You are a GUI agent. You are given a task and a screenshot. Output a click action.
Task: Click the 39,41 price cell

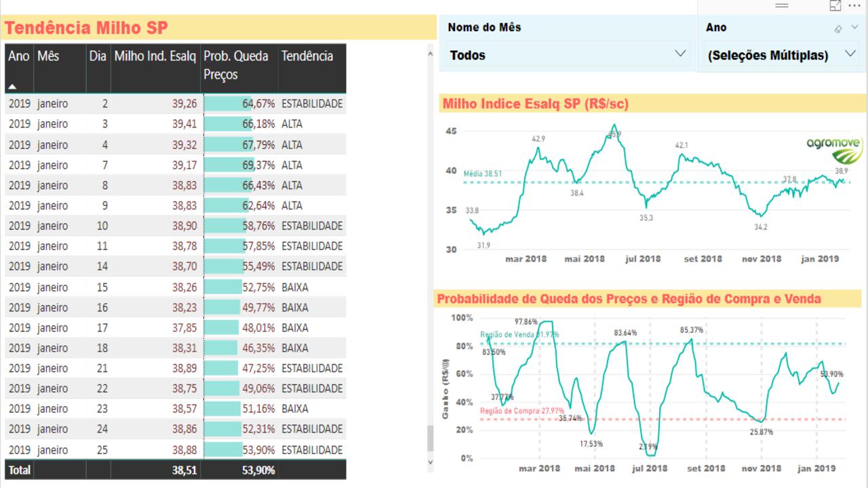pyautogui.click(x=155, y=124)
